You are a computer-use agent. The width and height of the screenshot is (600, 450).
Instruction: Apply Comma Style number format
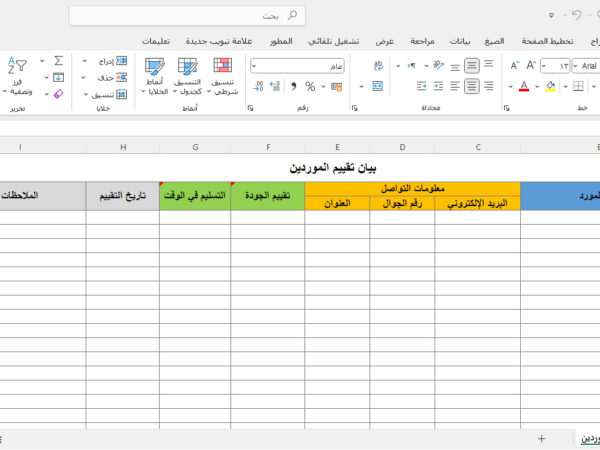(x=293, y=86)
